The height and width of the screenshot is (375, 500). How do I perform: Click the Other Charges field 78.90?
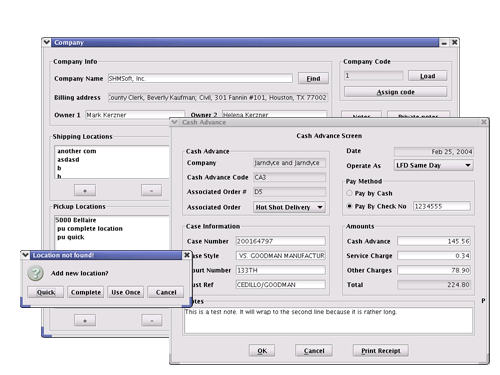click(x=434, y=270)
